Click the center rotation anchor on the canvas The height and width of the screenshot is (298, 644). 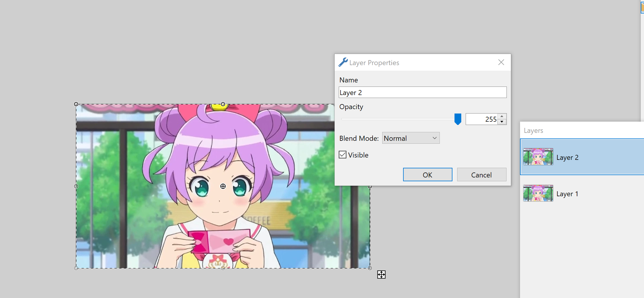[x=223, y=186]
